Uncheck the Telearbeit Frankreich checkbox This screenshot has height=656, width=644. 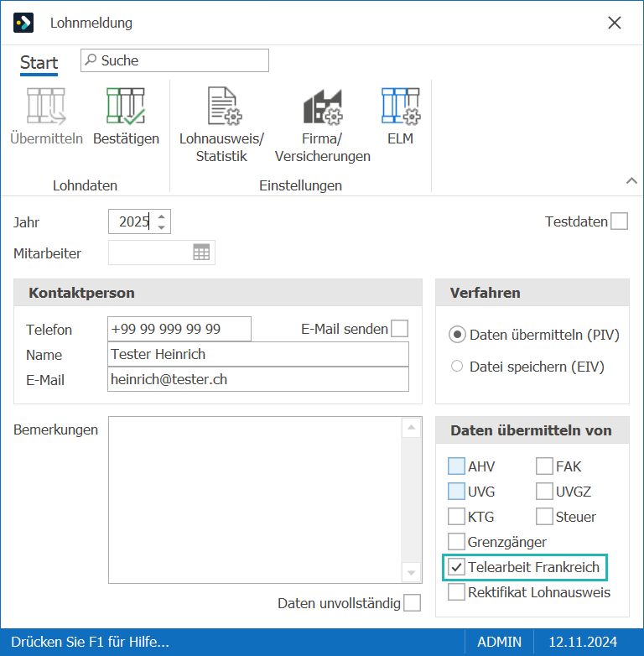(456, 567)
